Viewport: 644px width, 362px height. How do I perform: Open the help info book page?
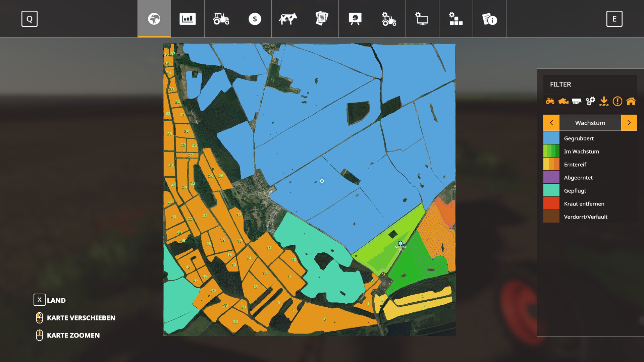click(489, 19)
